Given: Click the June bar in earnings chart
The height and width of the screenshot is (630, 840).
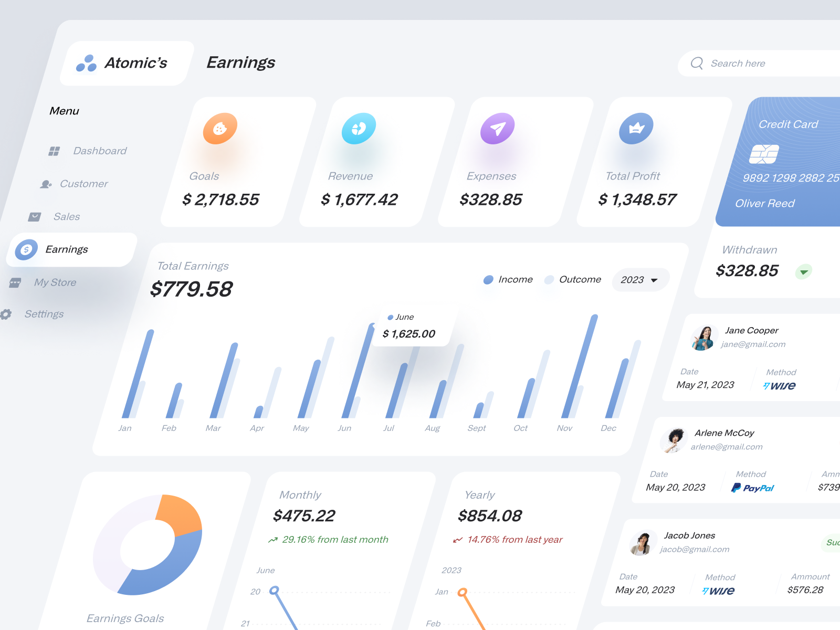Looking at the screenshot, I should 358,372.
